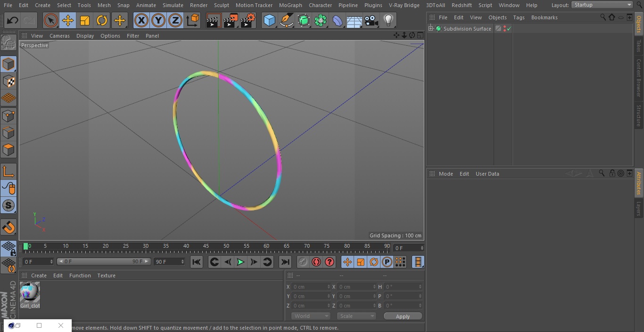This screenshot has height=332, width=644.
Task: Open the MoGraph menu
Action: click(290, 5)
